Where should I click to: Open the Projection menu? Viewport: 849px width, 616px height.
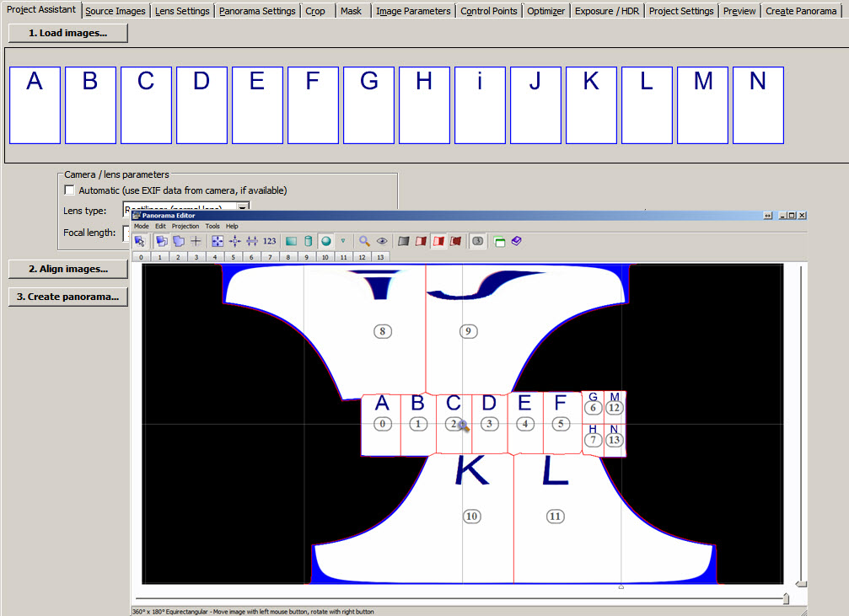(185, 227)
